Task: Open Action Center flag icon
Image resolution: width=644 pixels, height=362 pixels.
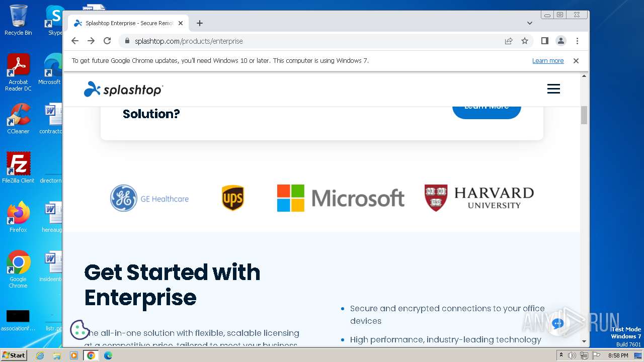Action: 595,355
